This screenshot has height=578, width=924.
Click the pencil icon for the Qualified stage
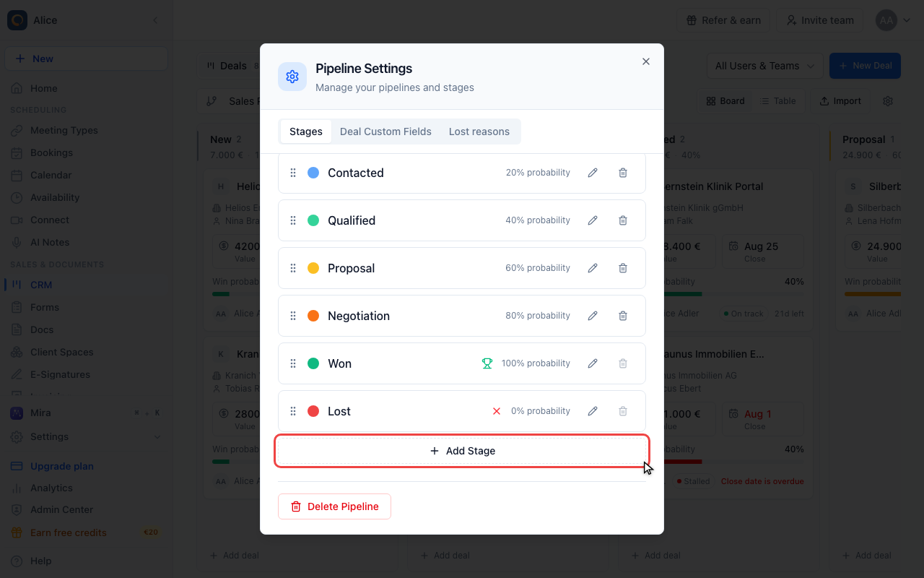pos(593,220)
